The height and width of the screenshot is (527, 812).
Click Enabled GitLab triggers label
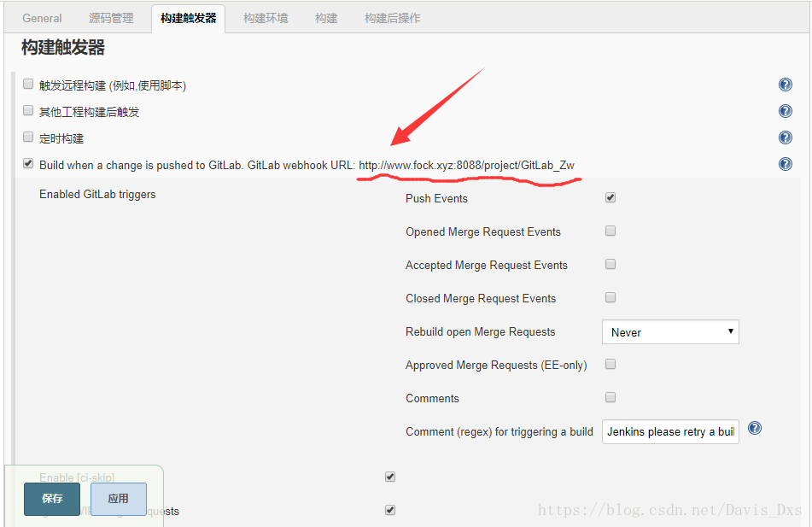coord(97,195)
